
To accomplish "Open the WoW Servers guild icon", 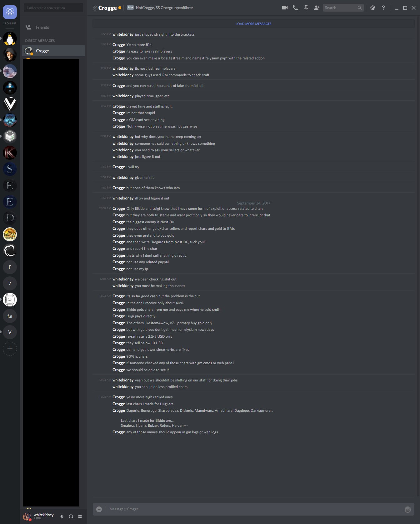I will 10,234.
